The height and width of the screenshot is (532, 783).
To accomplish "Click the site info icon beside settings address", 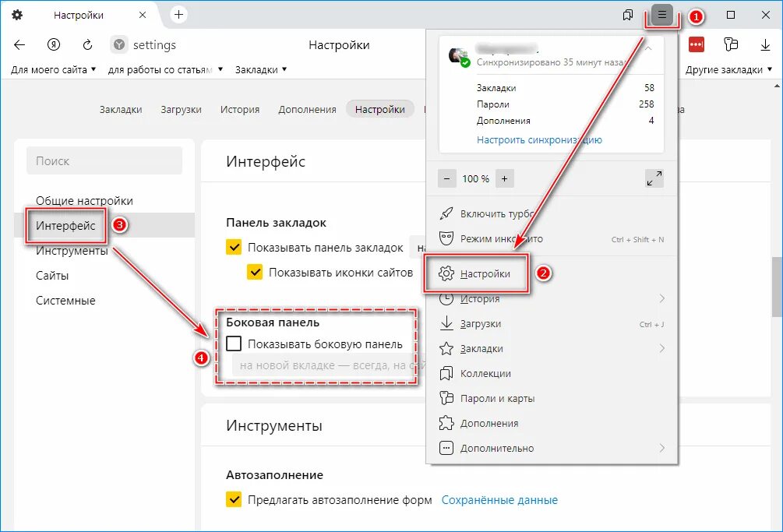I will 119,45.
